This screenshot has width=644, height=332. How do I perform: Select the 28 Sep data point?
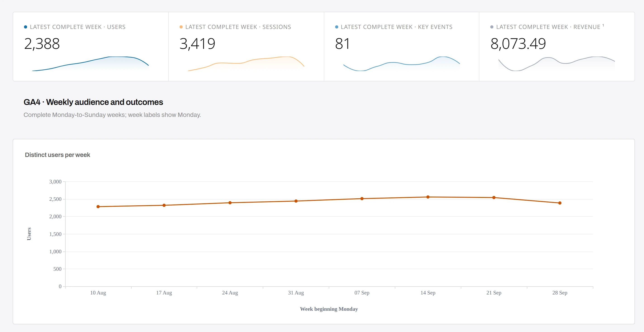point(560,203)
